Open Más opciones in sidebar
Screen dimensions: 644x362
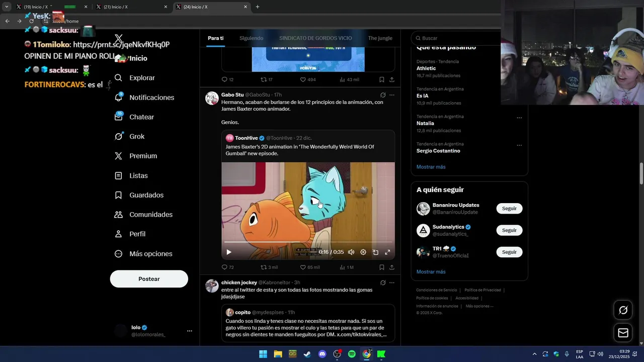point(143,254)
